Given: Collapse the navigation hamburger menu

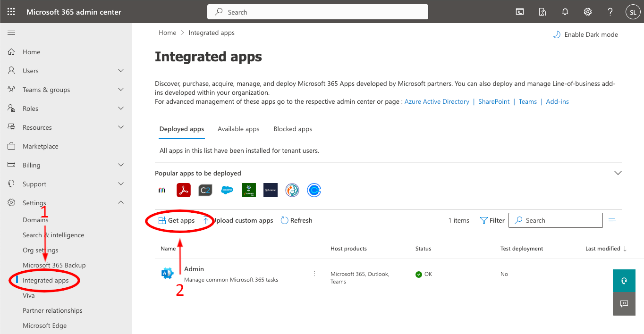Looking at the screenshot, I should 11,33.
